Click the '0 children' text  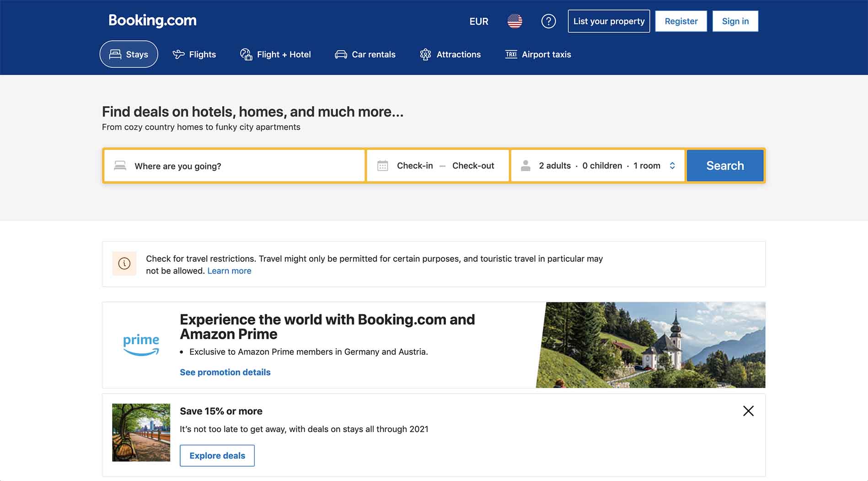coord(602,166)
